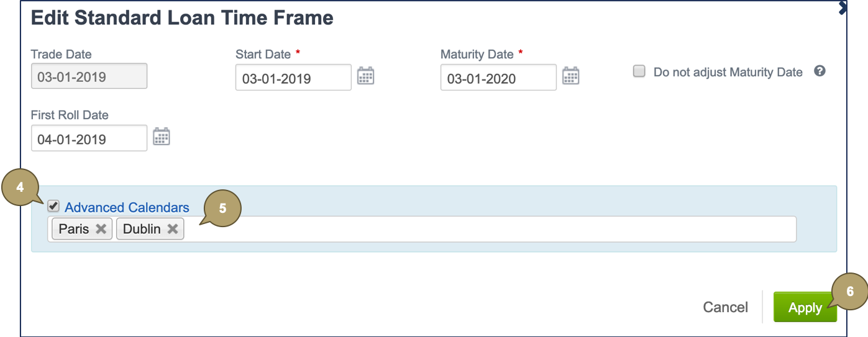Viewport: 868px width, 337px height.
Task: Select the Paris calendar tag
Action: (x=74, y=229)
